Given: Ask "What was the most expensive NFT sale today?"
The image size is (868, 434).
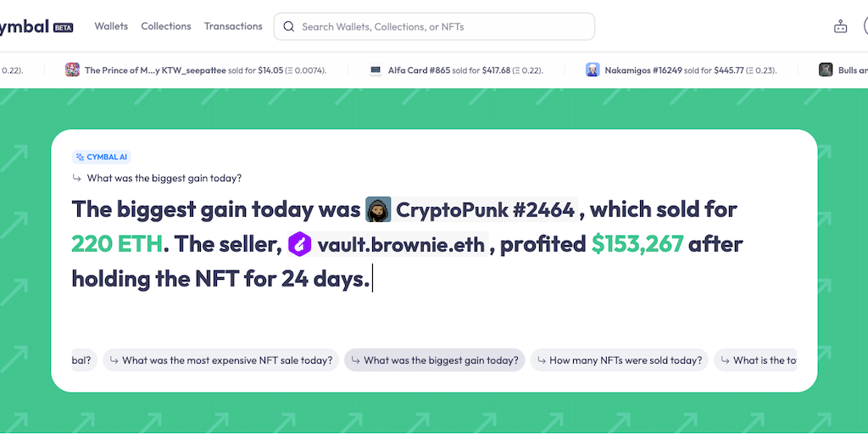Looking at the screenshot, I should 220,360.
